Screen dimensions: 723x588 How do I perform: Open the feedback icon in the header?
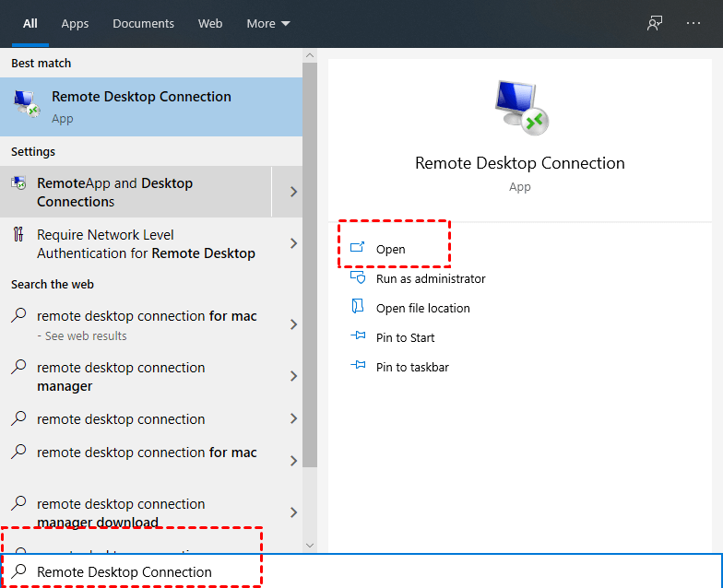click(x=655, y=23)
